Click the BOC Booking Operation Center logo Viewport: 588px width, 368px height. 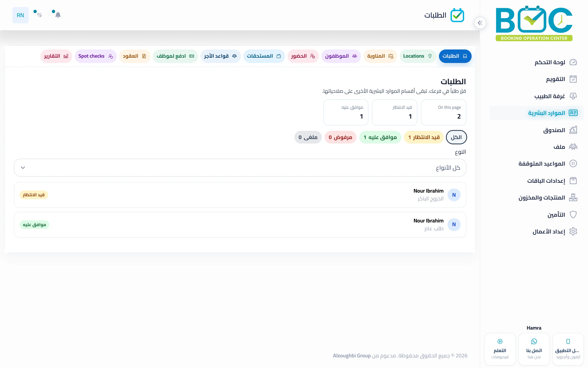click(534, 23)
